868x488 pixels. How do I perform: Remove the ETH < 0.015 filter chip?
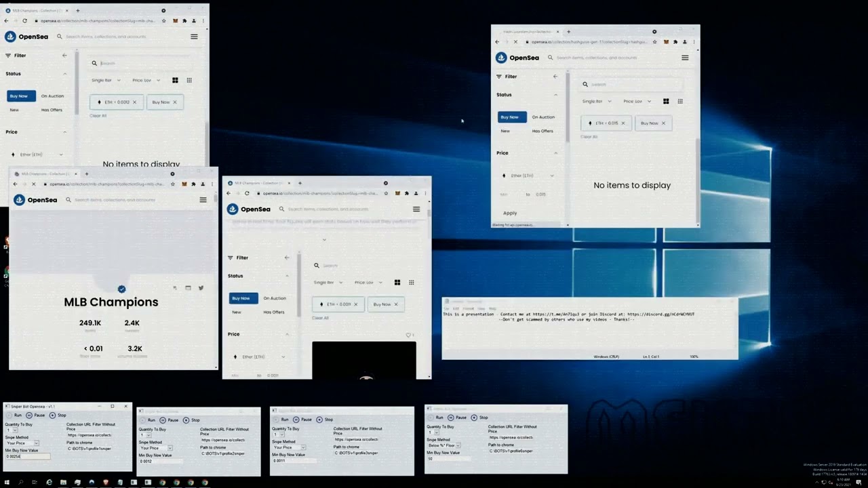coord(623,123)
